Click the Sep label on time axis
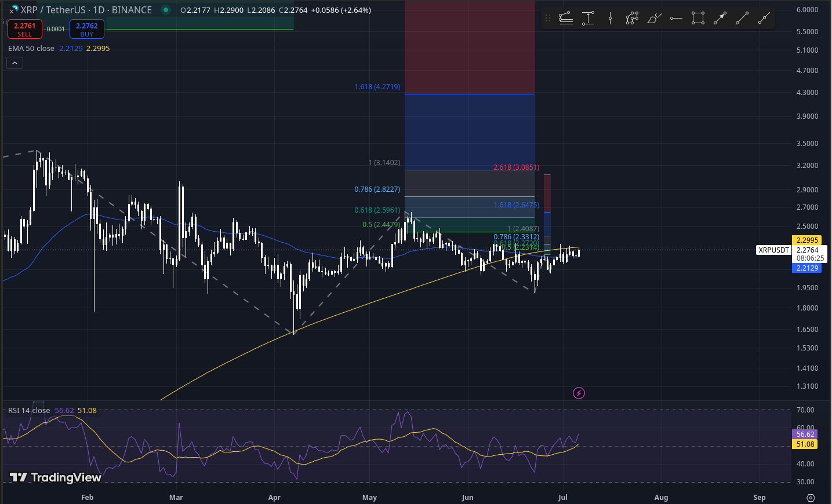The height and width of the screenshot is (504, 832). pos(760,498)
